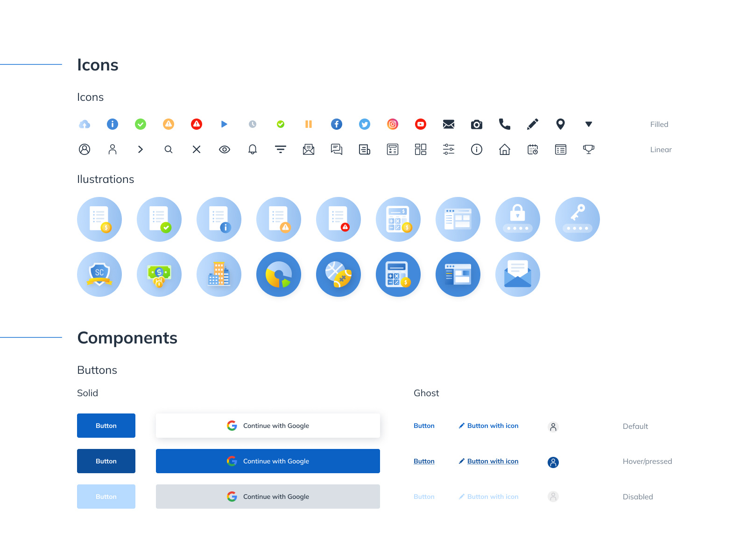Click the Twitter bird icon
The width and height of the screenshot is (747, 560).
click(x=364, y=124)
